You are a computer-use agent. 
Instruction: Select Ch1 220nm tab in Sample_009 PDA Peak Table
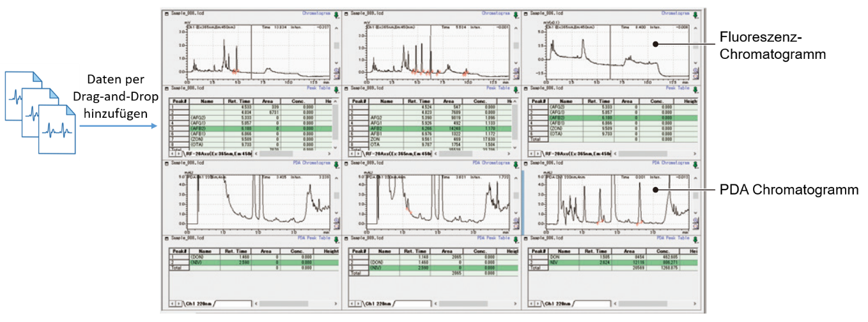378,303
